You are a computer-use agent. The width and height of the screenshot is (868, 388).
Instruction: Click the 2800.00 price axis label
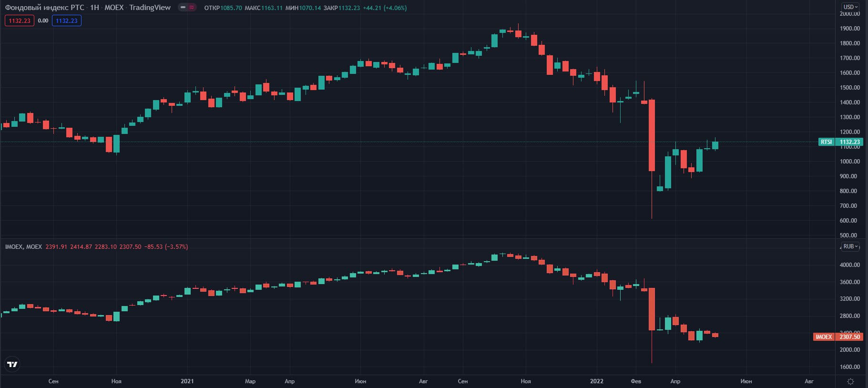[x=850, y=316]
